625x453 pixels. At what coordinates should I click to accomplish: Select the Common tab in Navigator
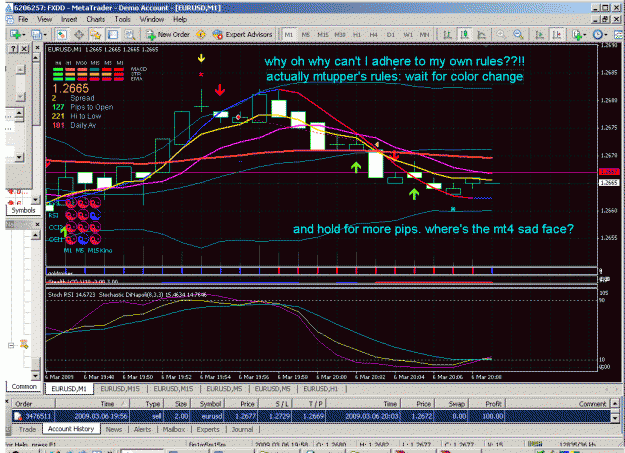[24, 387]
